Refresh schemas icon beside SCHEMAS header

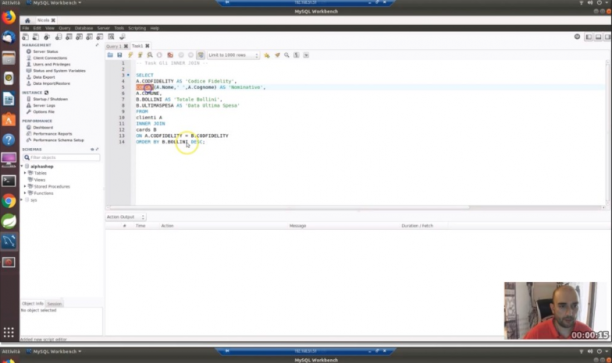pos(92,149)
